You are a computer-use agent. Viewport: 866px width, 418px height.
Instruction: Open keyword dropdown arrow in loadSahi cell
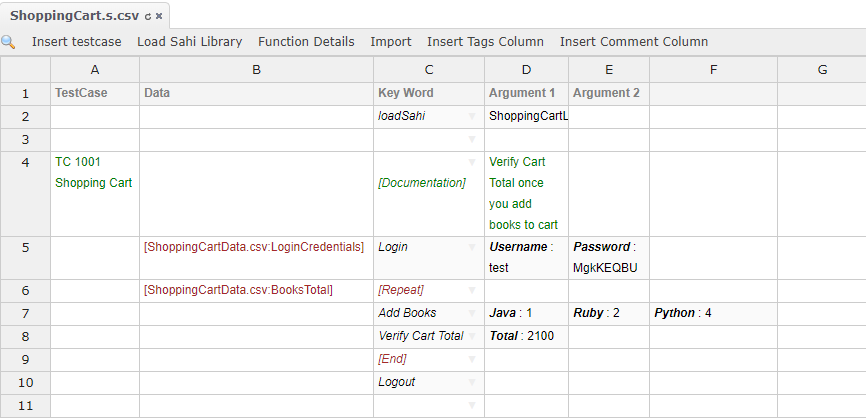[x=472, y=117]
